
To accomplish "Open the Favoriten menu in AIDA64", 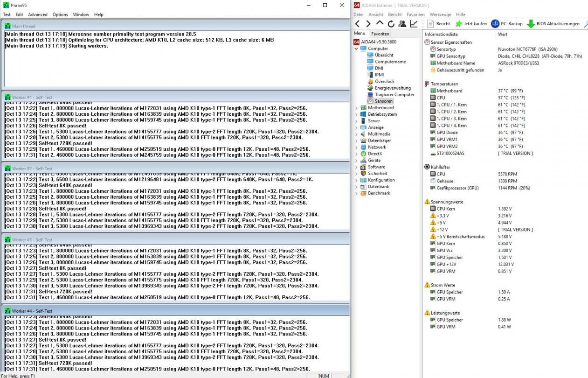I will 415,14.
